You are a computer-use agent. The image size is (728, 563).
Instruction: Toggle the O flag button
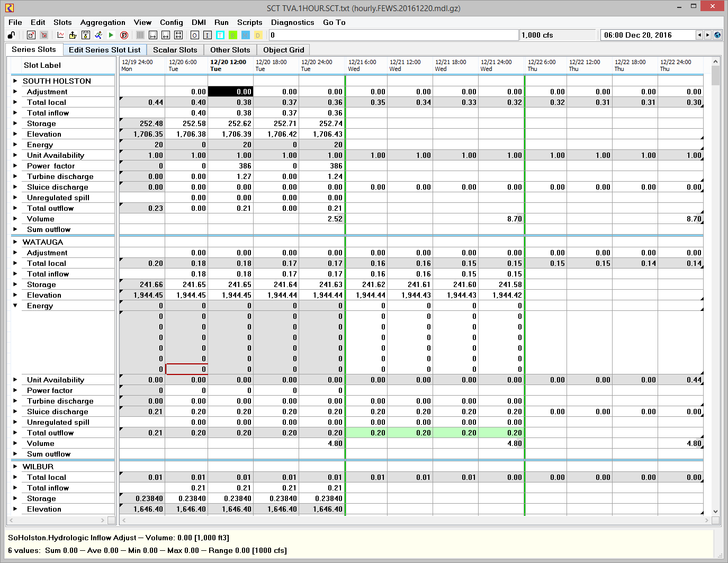[195, 35]
